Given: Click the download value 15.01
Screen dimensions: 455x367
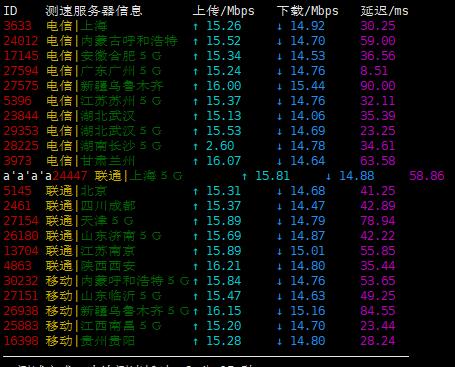Looking at the screenshot, I should click(307, 251).
